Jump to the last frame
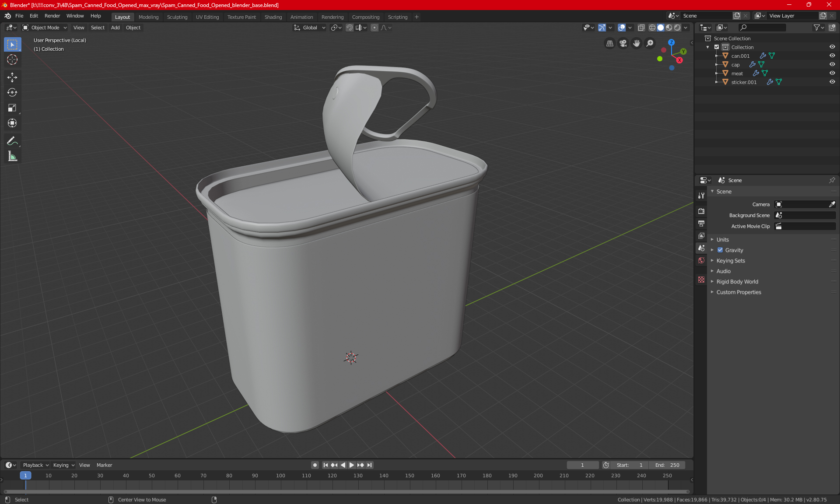Viewport: 840px width, 504px height. click(x=370, y=465)
